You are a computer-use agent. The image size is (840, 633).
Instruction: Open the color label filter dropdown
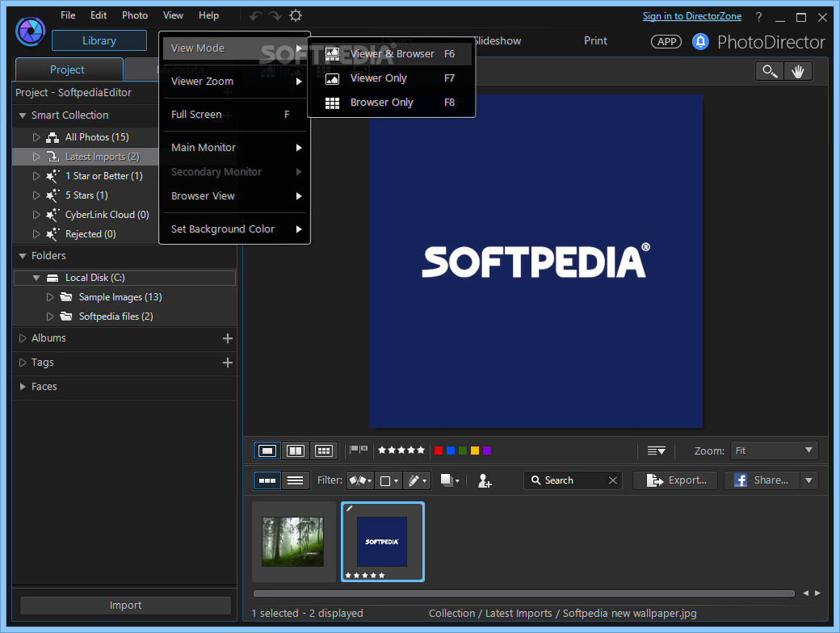[x=388, y=481]
